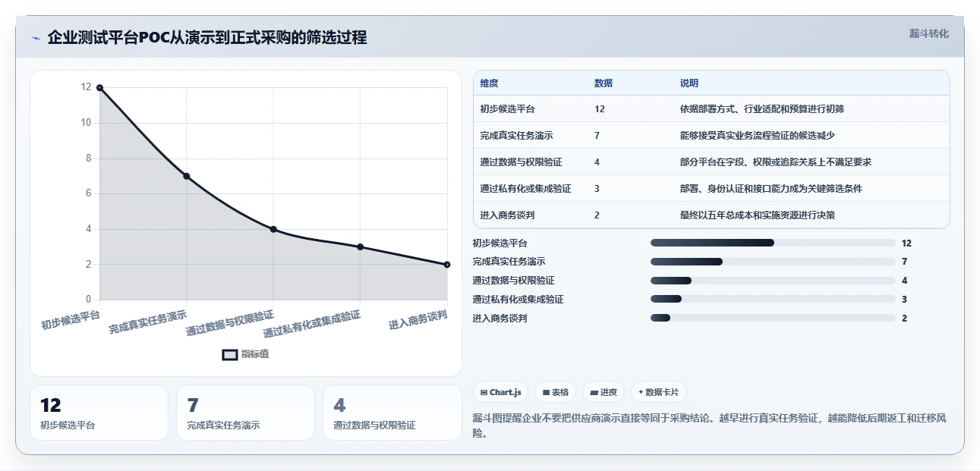Click the 完成真实任务演示 x-axis label on the chart
Viewport: 980px width, 471px height.
pos(148,322)
